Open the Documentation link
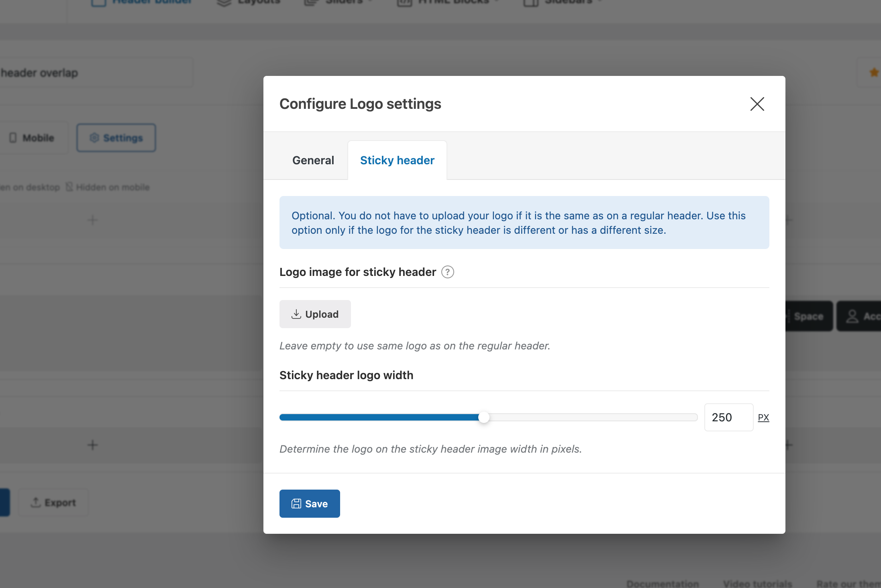 [x=663, y=584]
